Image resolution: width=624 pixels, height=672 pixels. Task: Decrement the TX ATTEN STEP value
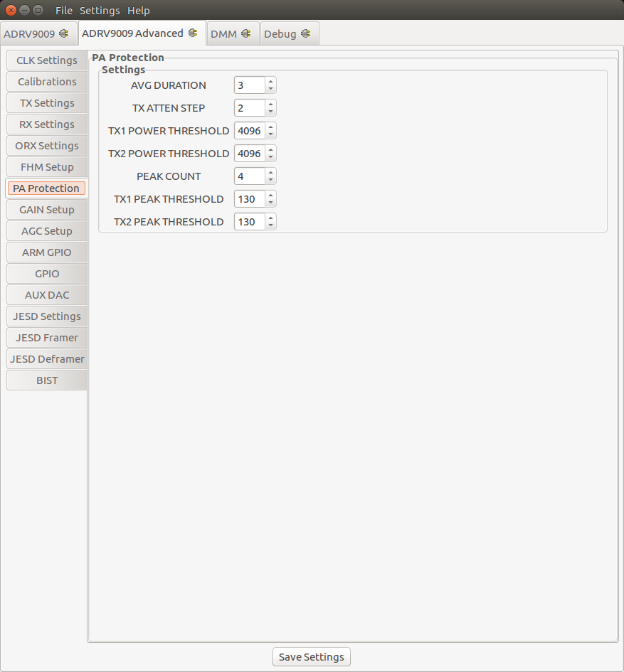(270, 112)
